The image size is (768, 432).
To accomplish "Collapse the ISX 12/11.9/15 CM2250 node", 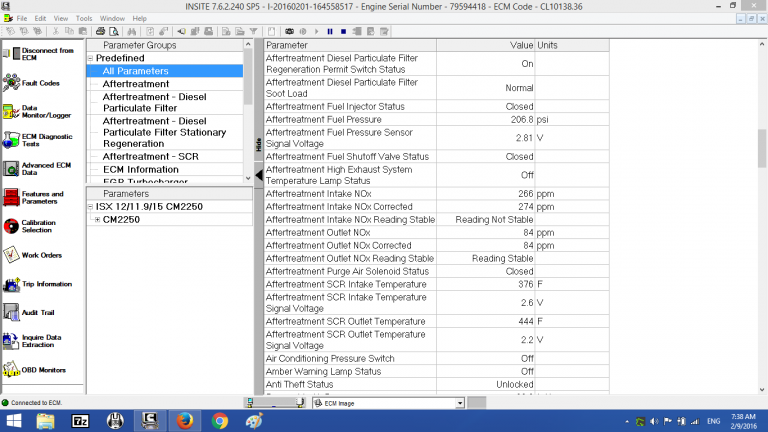I will (x=91, y=207).
